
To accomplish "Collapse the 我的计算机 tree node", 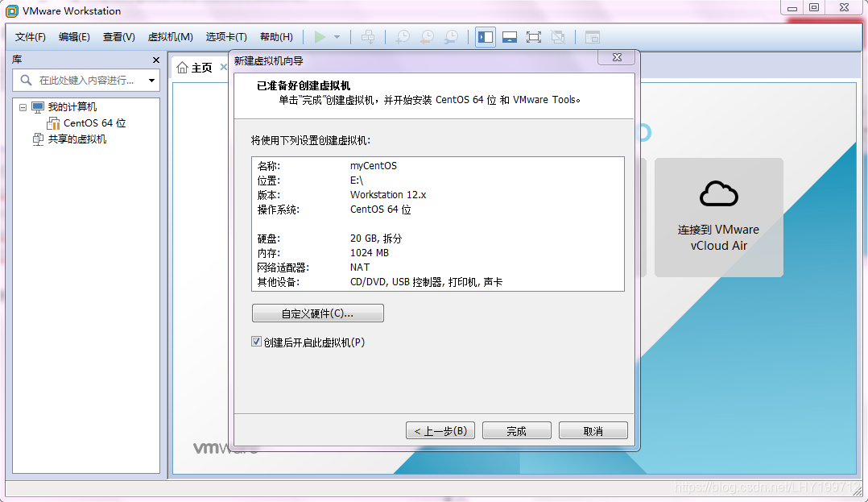I will click(23, 107).
